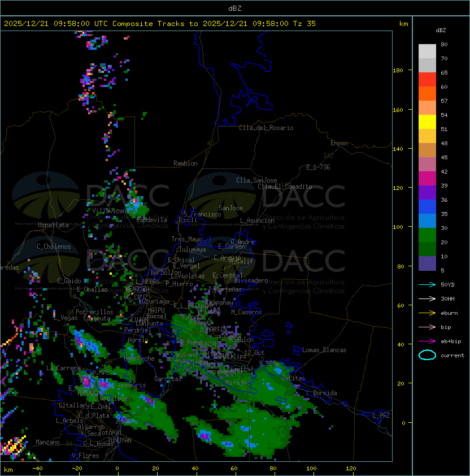Click the 'TUNUYAN' map label
The image size is (470, 476).
(x=120, y=440)
